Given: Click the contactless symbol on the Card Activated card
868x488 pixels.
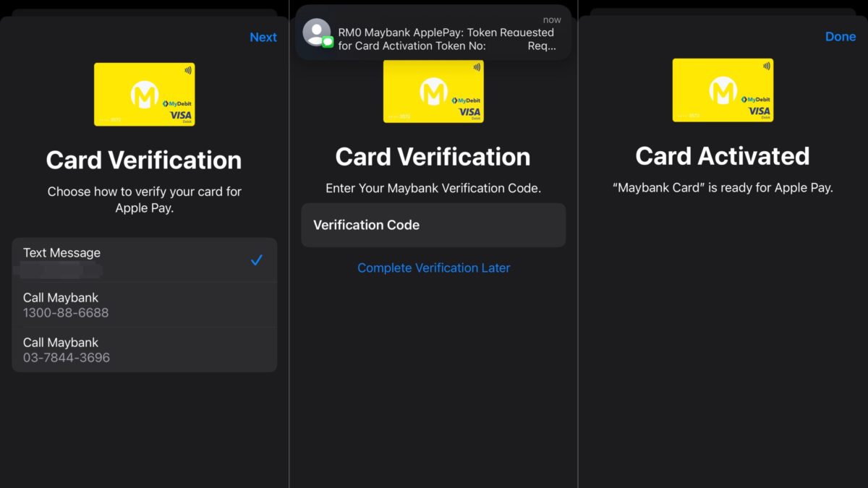Looking at the screenshot, I should click(x=767, y=67).
